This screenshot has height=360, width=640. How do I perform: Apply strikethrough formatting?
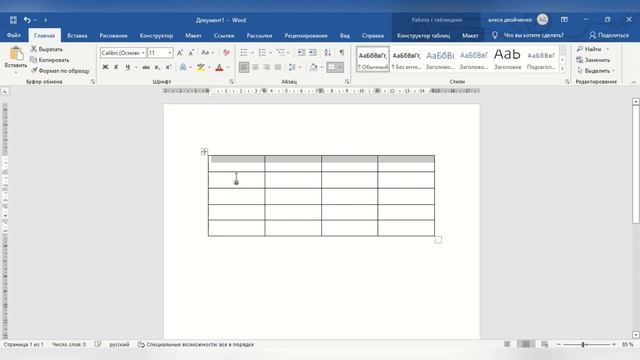point(146,67)
